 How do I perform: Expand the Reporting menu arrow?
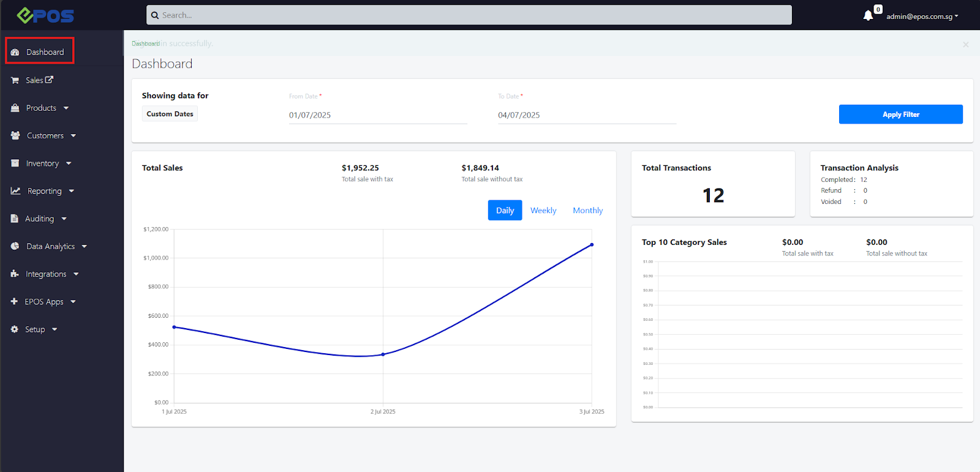pos(72,191)
